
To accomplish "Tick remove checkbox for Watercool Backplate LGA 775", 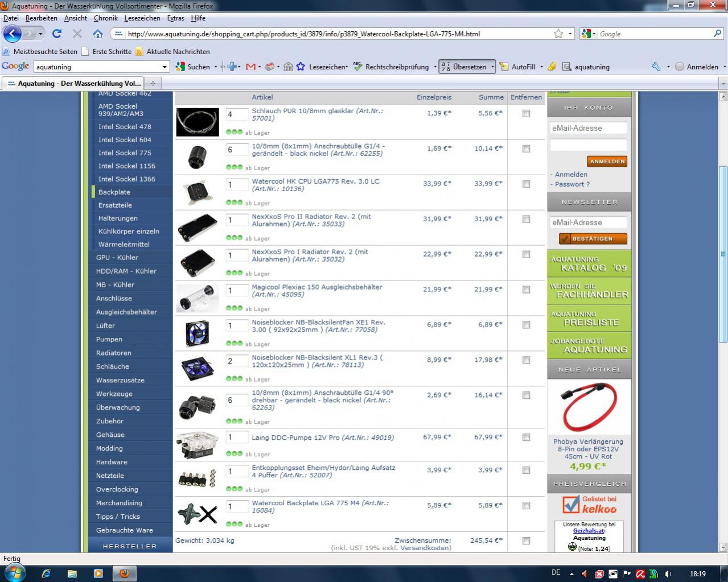I will point(526,506).
